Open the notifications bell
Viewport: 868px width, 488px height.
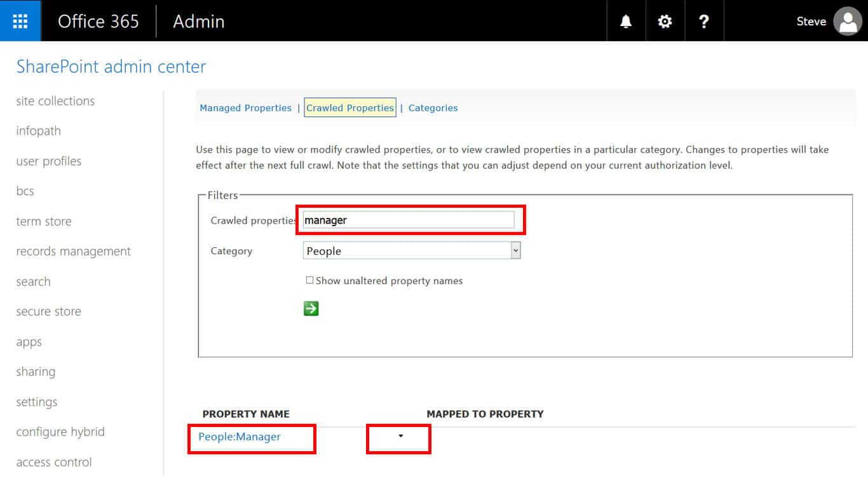click(626, 21)
